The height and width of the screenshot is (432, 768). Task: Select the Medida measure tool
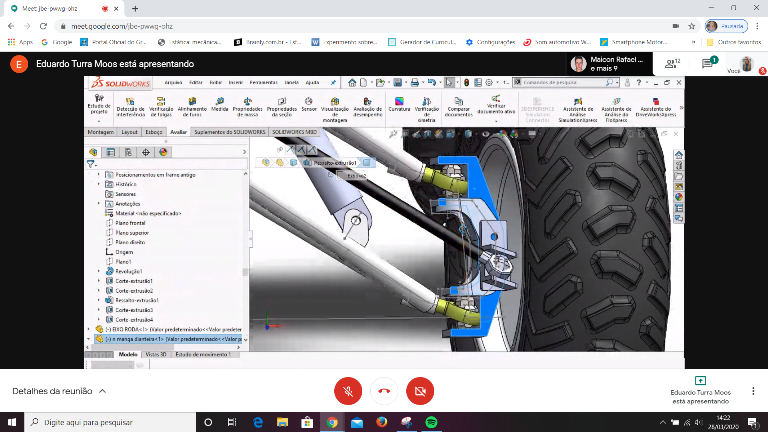pyautogui.click(x=220, y=103)
